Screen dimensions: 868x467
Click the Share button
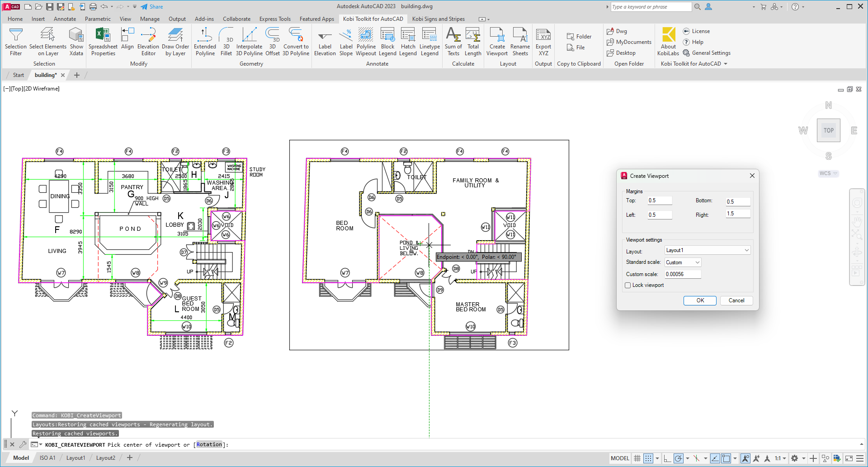point(152,7)
